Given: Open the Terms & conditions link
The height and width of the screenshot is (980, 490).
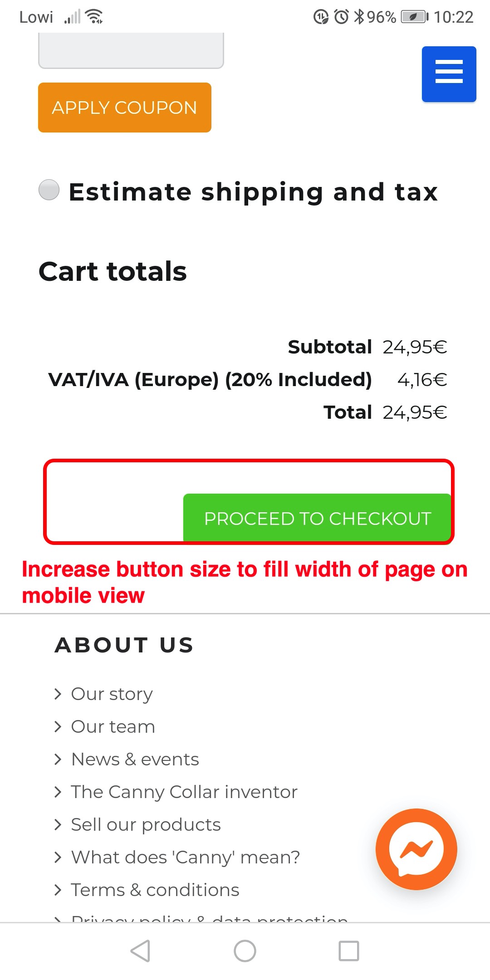Looking at the screenshot, I should click(155, 890).
